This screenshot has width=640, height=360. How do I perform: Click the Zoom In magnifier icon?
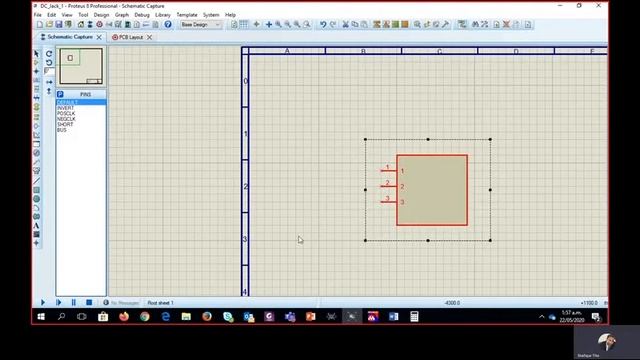[278, 24]
